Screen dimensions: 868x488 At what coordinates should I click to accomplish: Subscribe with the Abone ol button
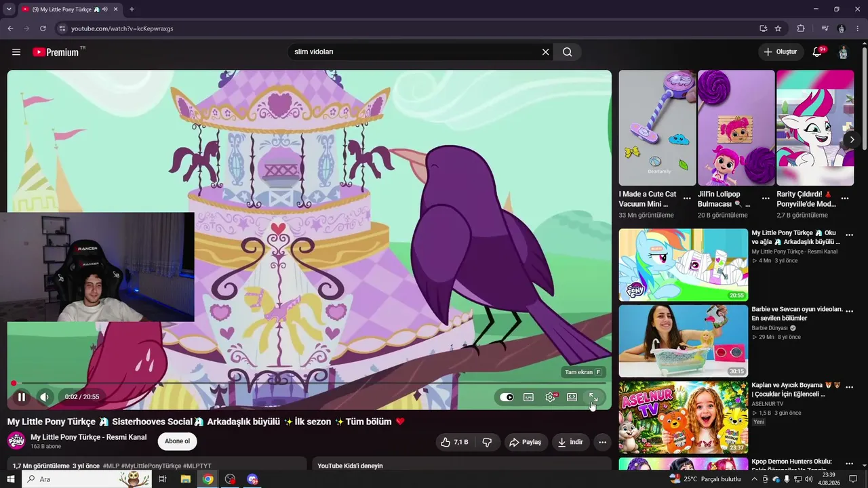click(x=177, y=441)
